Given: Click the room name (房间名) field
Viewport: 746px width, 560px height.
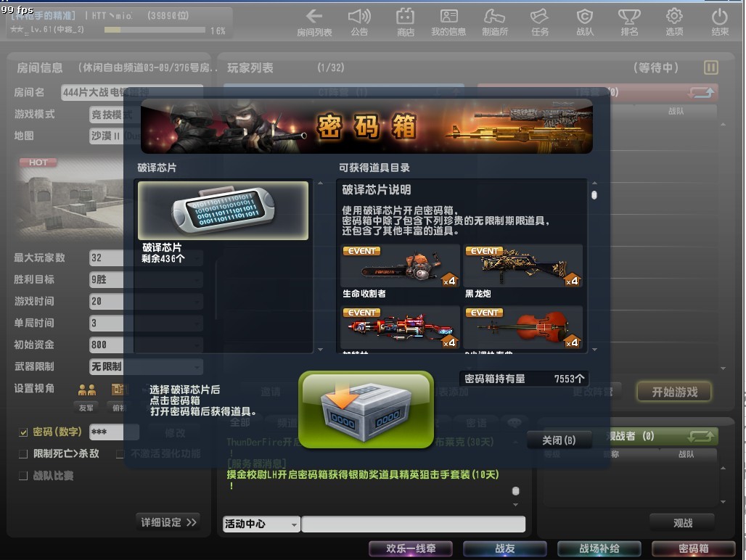Looking at the screenshot, I should [132, 92].
